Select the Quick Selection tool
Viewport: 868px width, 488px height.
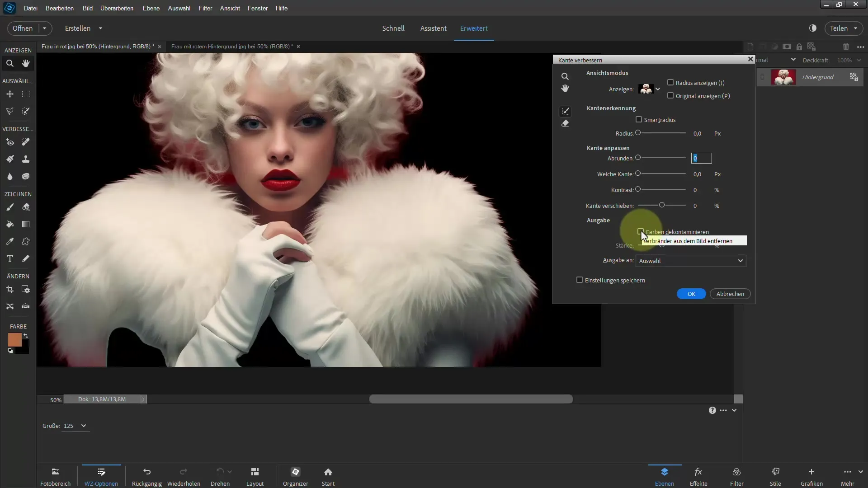tap(26, 111)
